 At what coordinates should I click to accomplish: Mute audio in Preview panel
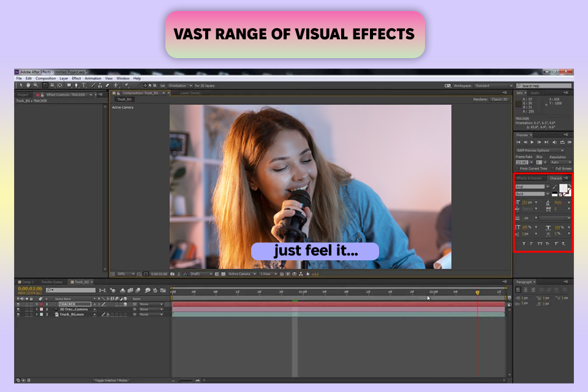(x=554, y=142)
